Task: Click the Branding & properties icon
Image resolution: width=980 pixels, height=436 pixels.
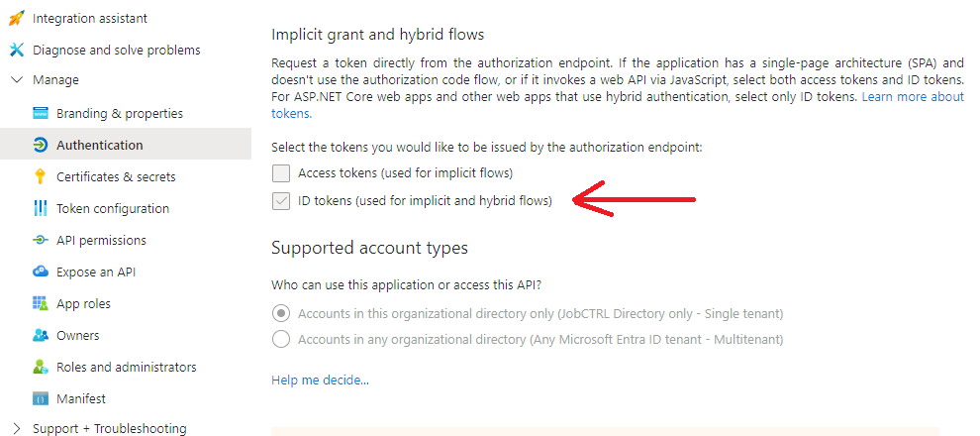Action: (x=41, y=114)
